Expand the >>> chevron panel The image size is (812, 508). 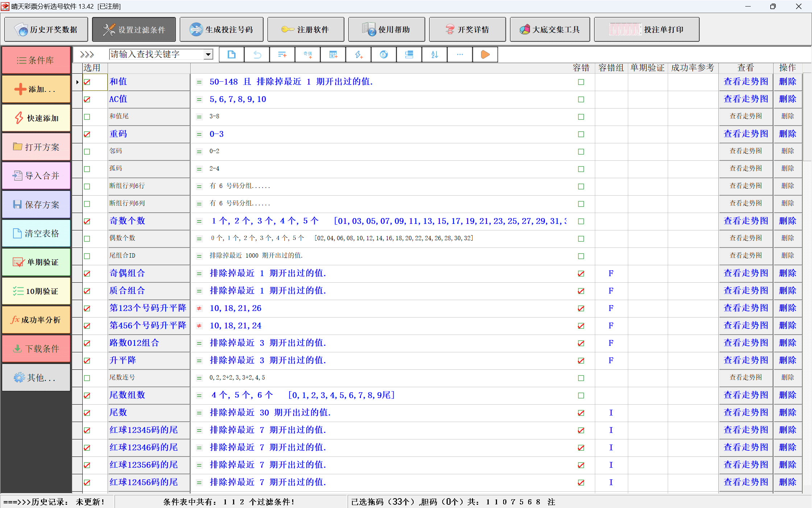(87, 54)
